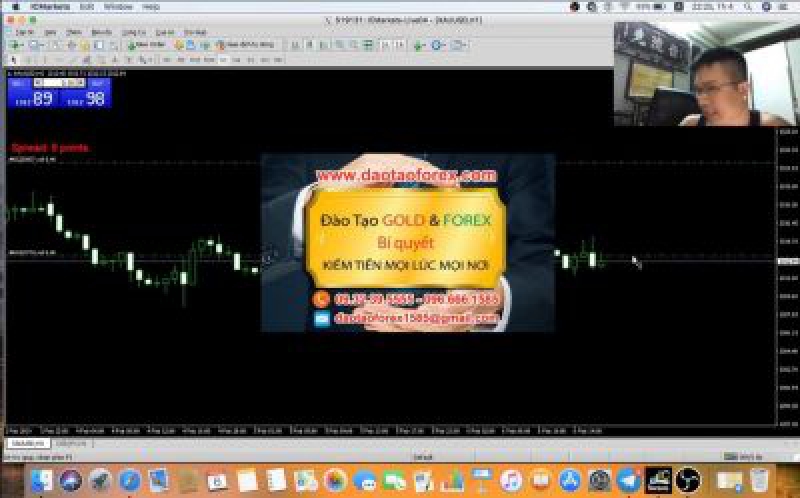800x498 pixels.
Task: Open the Indicators list dropdown
Action: pyautogui.click(x=420, y=45)
